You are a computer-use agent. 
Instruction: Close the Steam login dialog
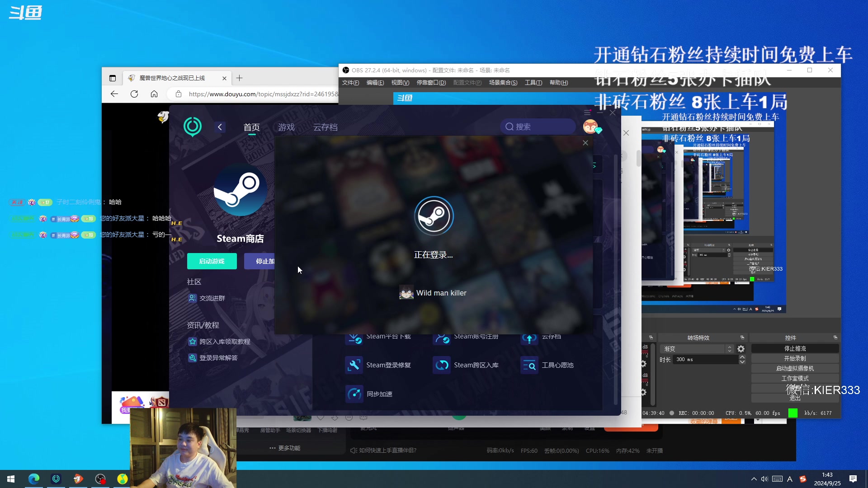[x=585, y=143]
